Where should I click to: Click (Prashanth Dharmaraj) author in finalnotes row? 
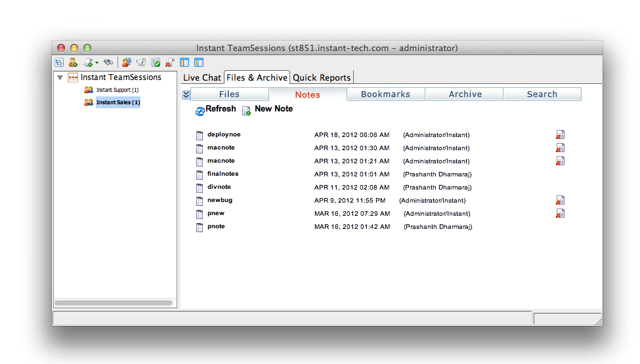[437, 174]
